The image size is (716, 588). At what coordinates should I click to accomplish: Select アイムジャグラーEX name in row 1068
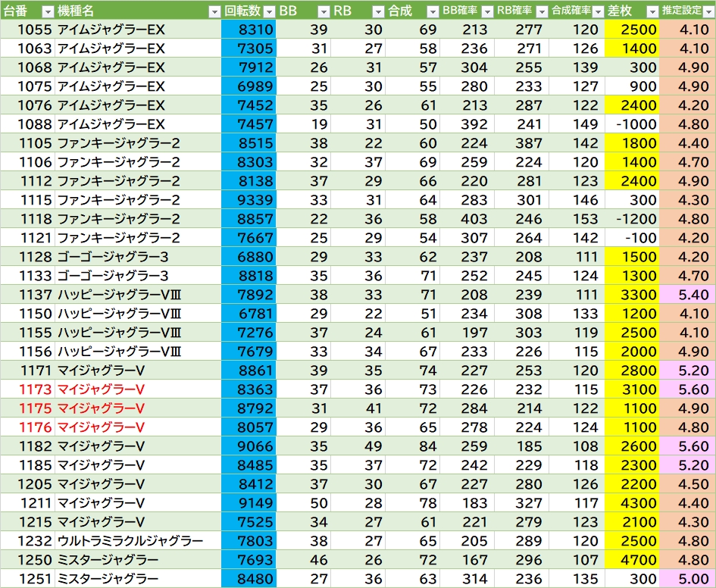click(111, 67)
